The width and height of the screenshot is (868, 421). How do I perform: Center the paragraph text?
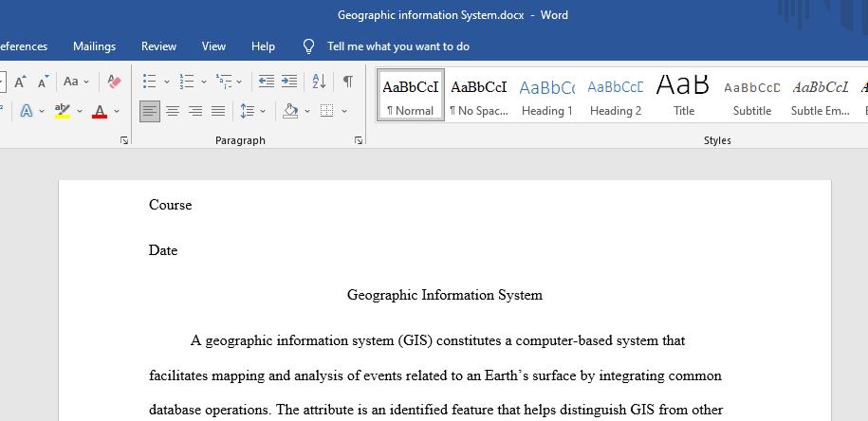173,111
